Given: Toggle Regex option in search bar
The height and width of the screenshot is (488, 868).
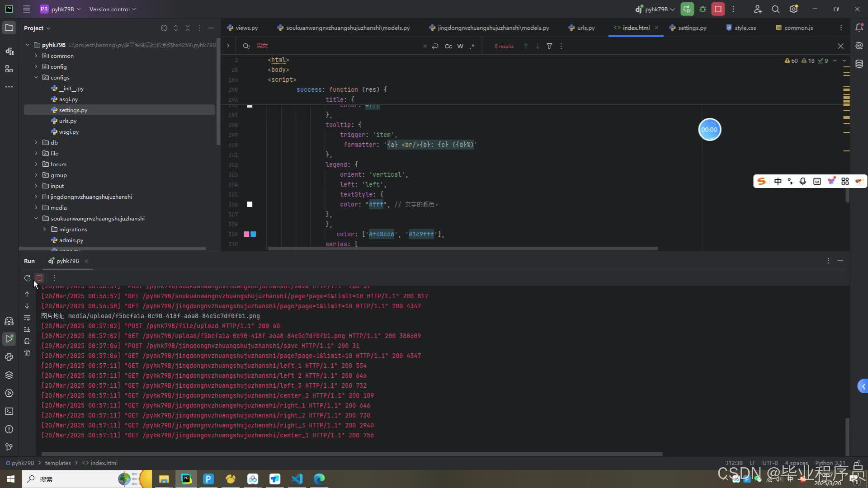Looking at the screenshot, I should pos(472,46).
